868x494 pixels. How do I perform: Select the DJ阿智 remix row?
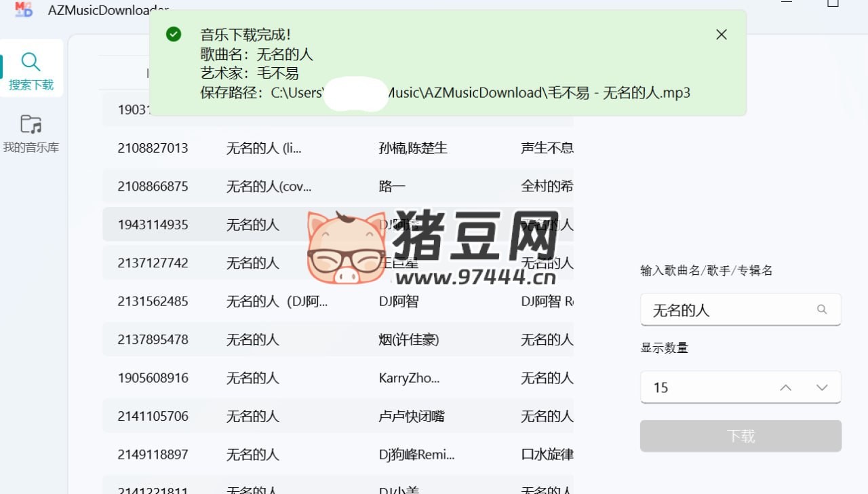(338, 301)
